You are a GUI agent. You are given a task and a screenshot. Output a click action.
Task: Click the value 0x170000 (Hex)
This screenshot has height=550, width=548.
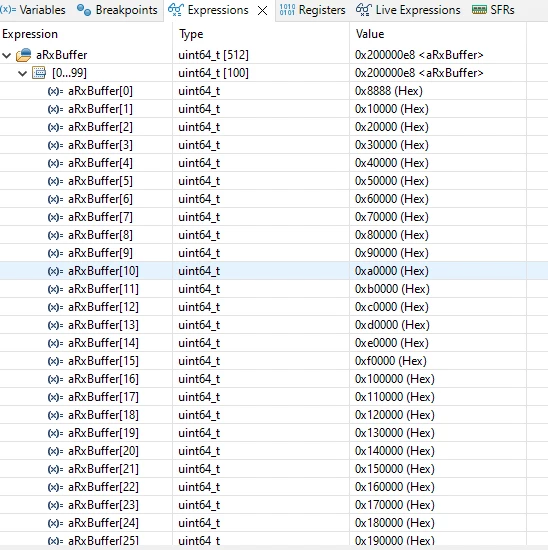pos(395,505)
